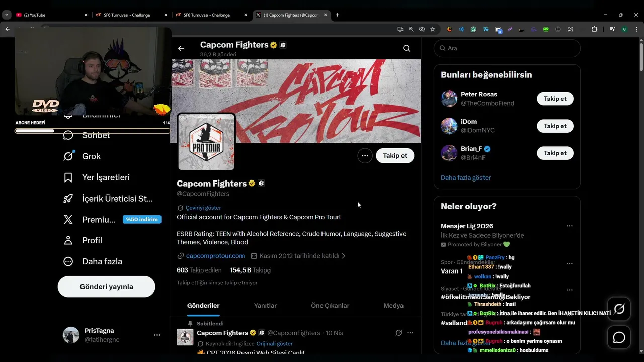The height and width of the screenshot is (362, 644).
Task: Open the 154,5 B Takipçi list
Action: (251, 270)
